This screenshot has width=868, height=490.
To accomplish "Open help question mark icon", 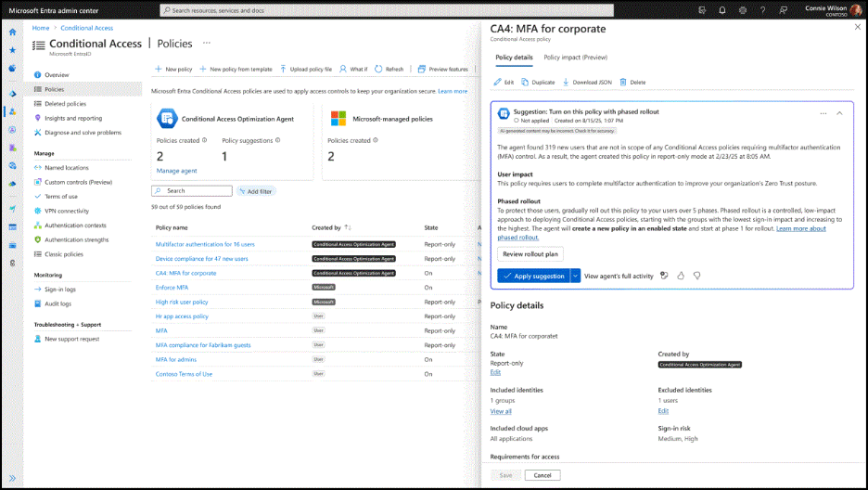I will 763,10.
